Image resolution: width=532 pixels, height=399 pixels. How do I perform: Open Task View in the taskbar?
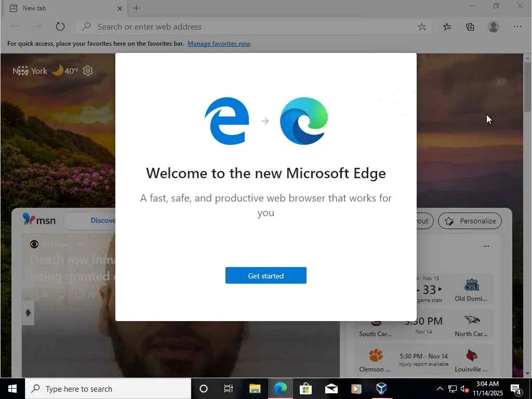click(229, 389)
